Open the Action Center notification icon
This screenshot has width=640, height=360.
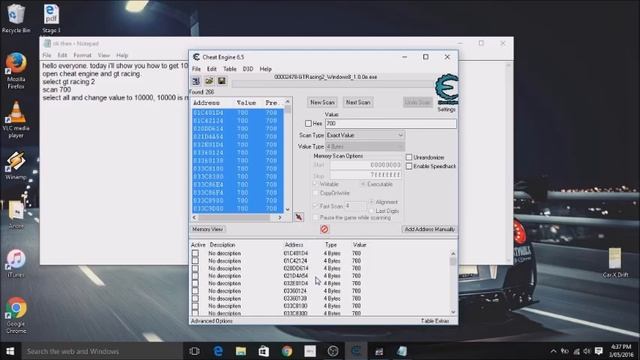(599, 351)
